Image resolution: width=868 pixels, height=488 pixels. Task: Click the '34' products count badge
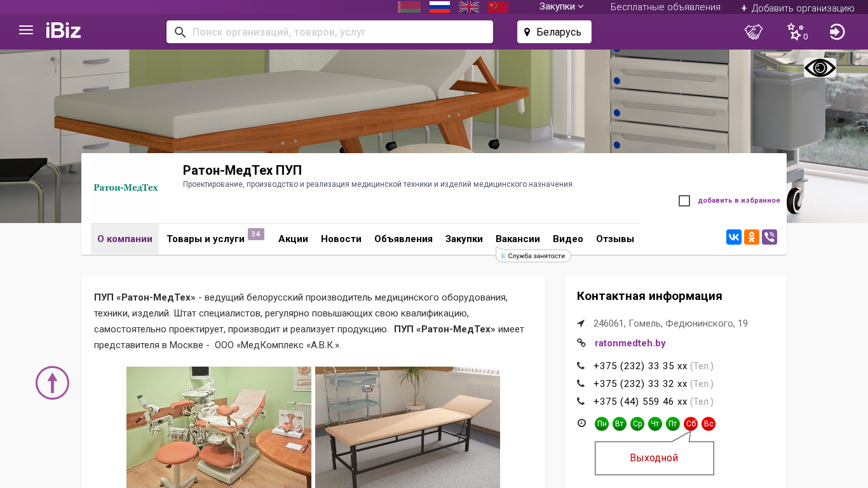pyautogui.click(x=256, y=234)
